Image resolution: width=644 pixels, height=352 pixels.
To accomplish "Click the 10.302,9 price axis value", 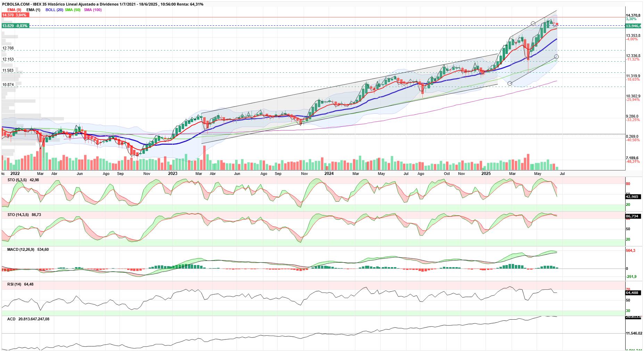I will coord(633,96).
